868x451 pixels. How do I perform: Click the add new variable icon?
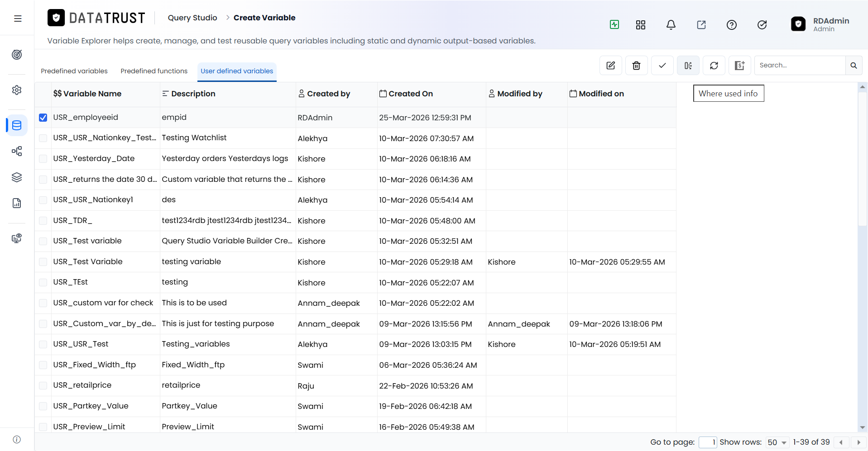[x=740, y=66]
